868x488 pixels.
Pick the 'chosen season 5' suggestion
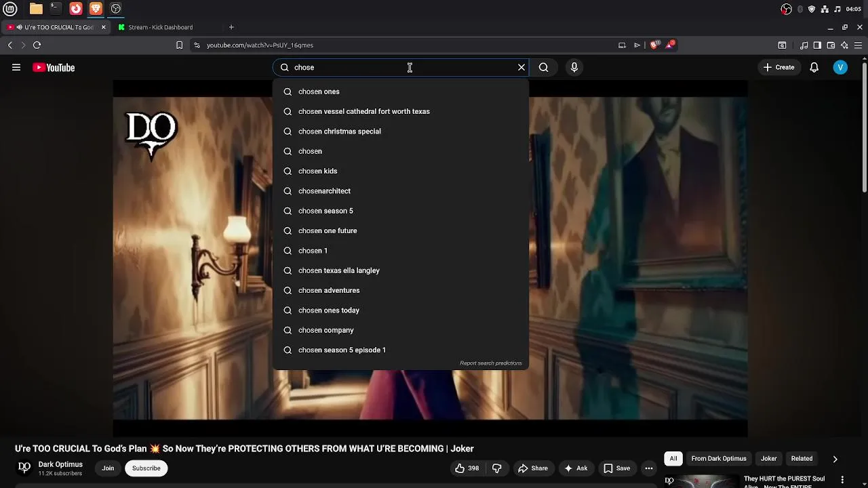401,211
